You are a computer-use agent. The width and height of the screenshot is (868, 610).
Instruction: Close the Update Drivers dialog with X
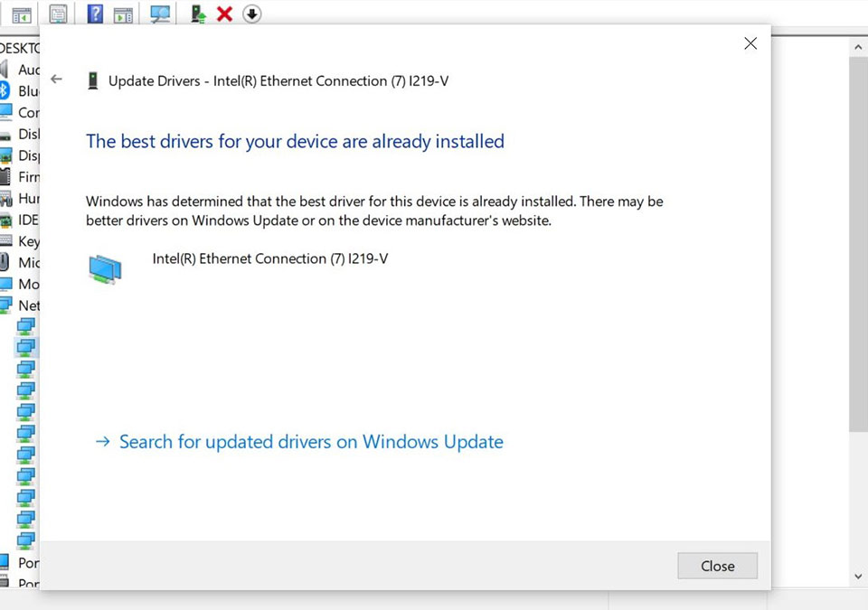coord(750,43)
